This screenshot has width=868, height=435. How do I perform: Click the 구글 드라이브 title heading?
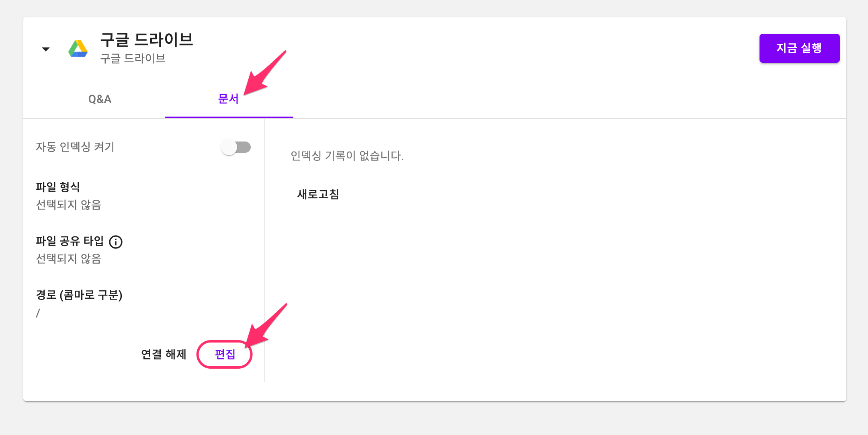coord(147,40)
